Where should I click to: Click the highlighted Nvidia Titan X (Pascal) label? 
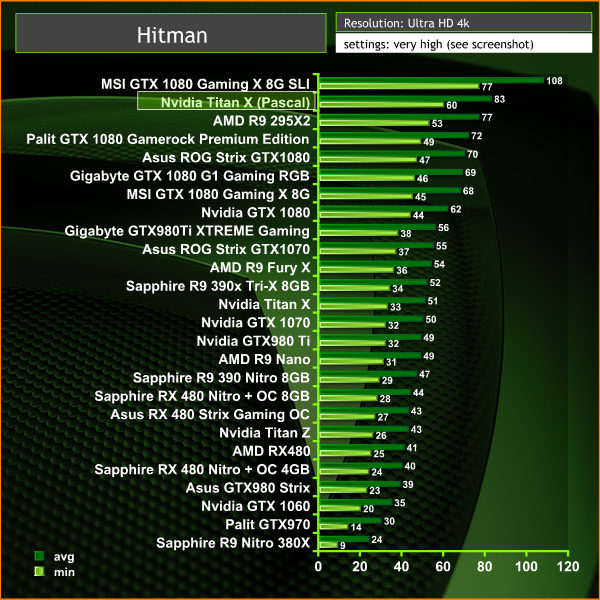(235, 102)
